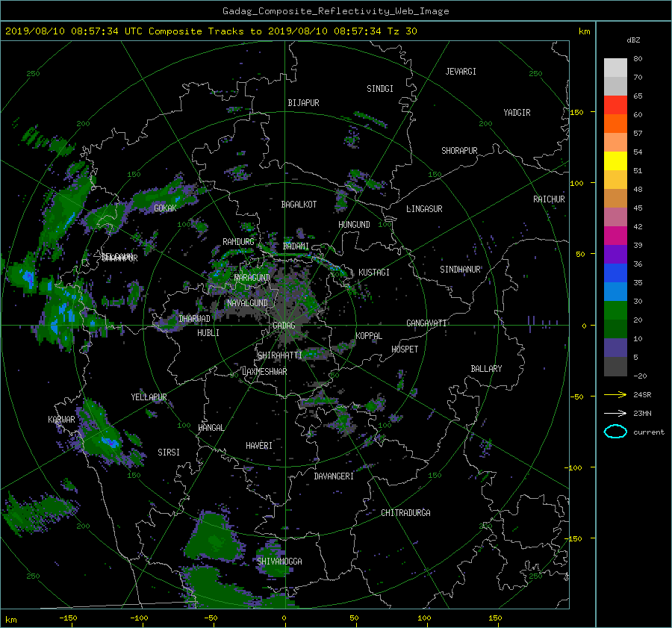Select the blue 36 dBZ color swatch
The width and height of the screenshot is (672, 628).
click(x=615, y=273)
